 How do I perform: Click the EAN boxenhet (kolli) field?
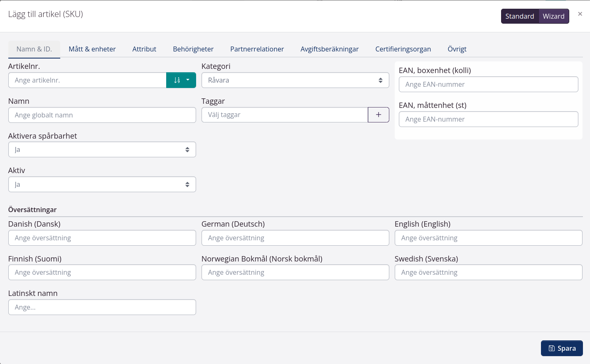point(488,84)
